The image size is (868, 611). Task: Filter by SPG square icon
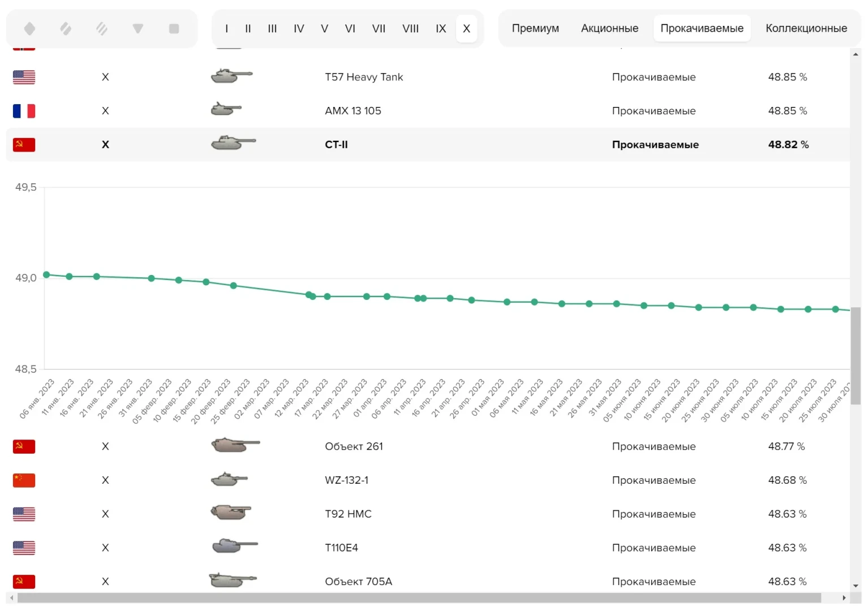point(174,28)
